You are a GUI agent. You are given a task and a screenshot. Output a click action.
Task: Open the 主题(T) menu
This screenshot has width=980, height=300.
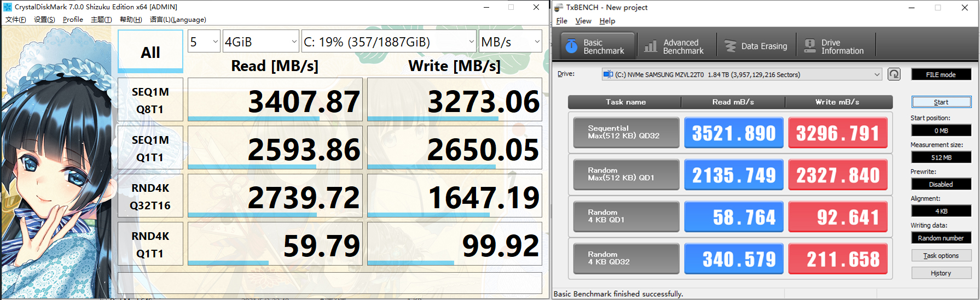click(101, 20)
